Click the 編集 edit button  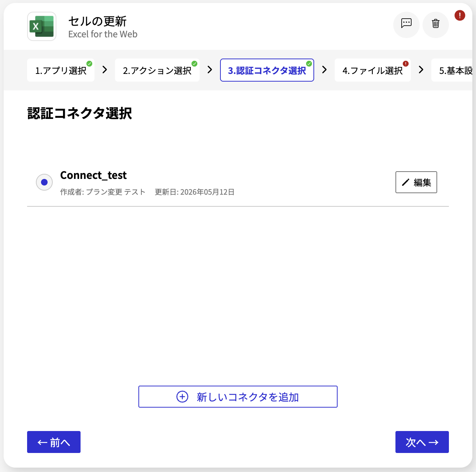point(416,182)
